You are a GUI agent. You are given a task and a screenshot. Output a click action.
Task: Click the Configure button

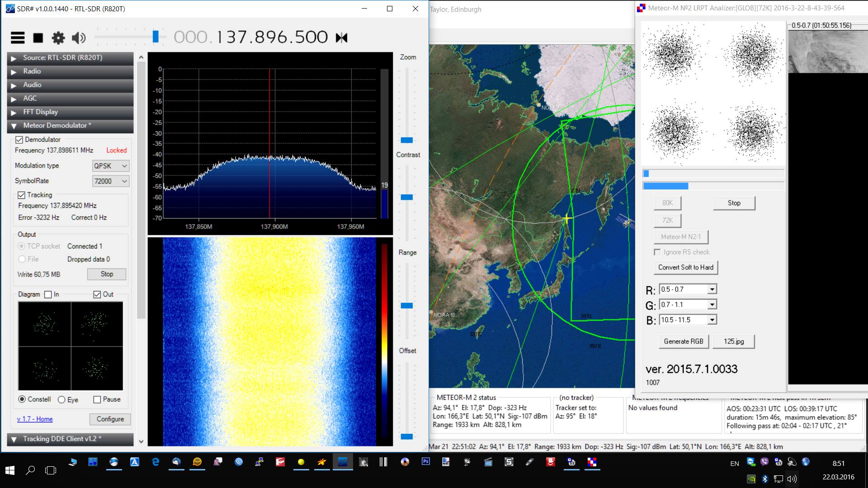click(x=110, y=419)
